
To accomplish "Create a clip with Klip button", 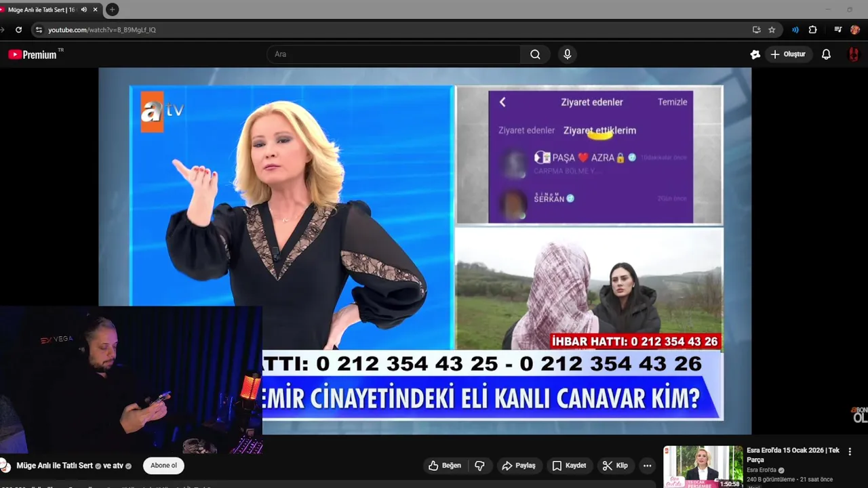I will 615,466.
